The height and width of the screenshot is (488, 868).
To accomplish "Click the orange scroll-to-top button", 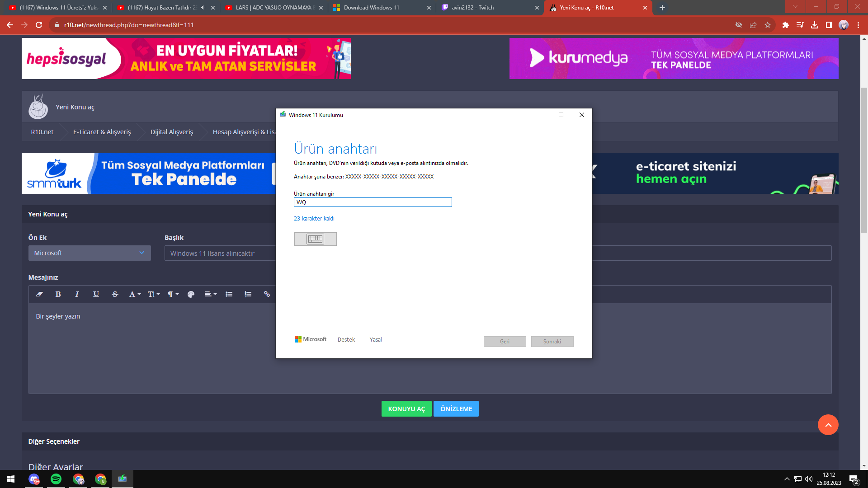I will click(828, 425).
